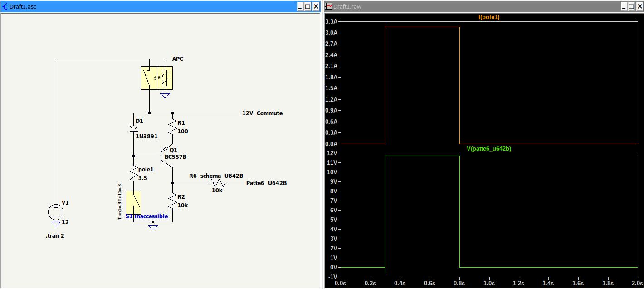
Task: Select the I(pole1) trace label
Action: (489, 17)
